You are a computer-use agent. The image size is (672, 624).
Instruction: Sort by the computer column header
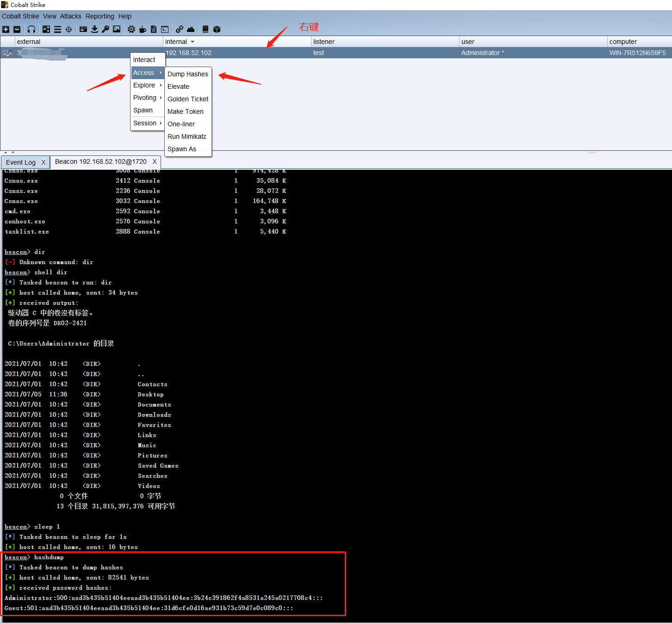tap(640, 42)
